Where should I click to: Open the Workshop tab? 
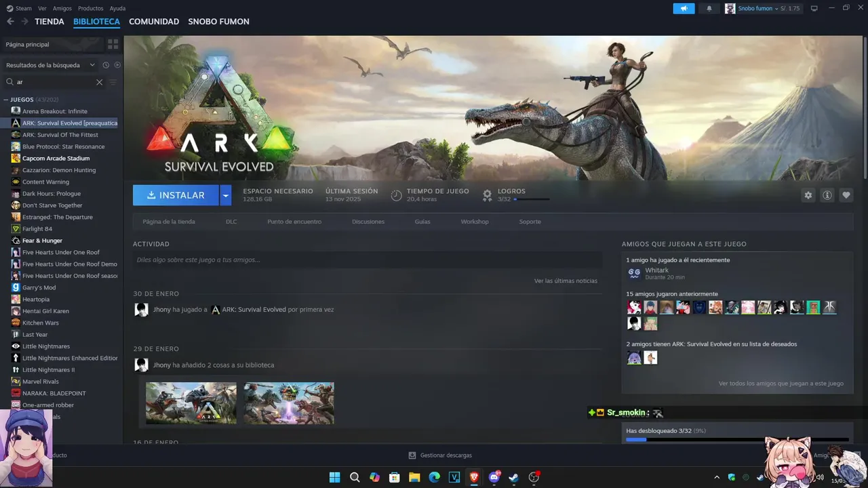[475, 222]
